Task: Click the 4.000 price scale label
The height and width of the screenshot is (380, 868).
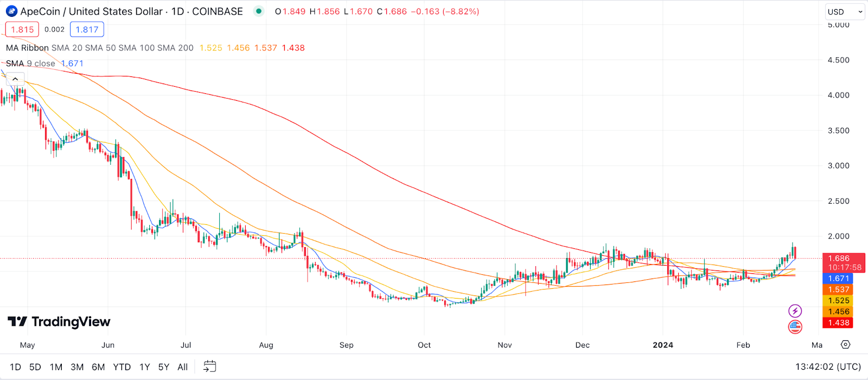Action: pos(838,95)
